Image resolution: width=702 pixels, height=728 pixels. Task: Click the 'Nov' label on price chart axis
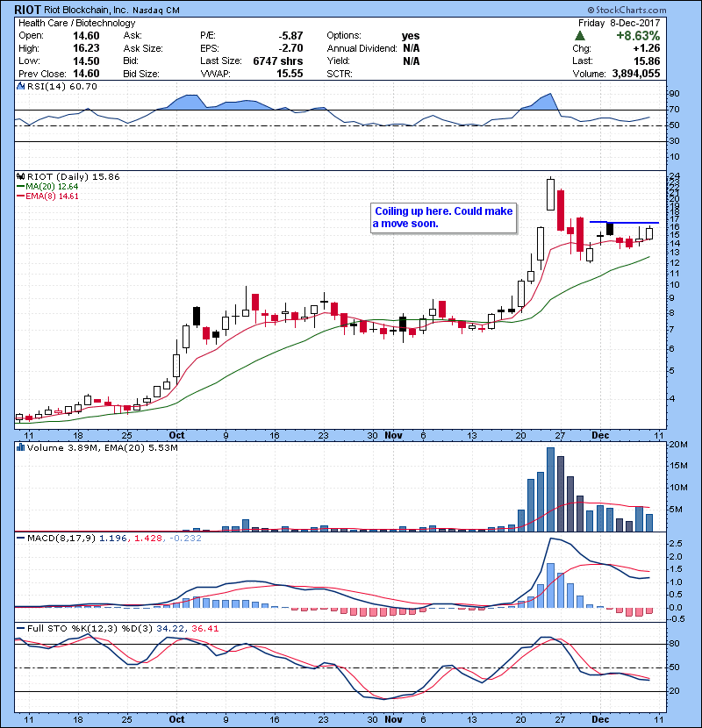[x=393, y=436]
